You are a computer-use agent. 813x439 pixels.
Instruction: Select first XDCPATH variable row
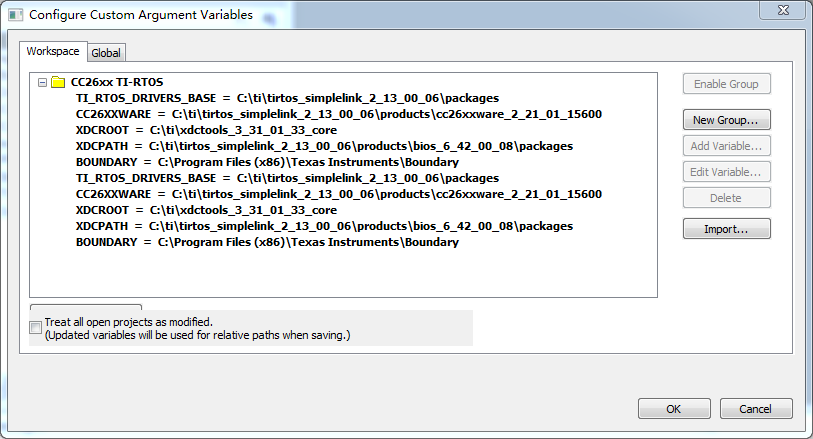pyautogui.click(x=324, y=146)
